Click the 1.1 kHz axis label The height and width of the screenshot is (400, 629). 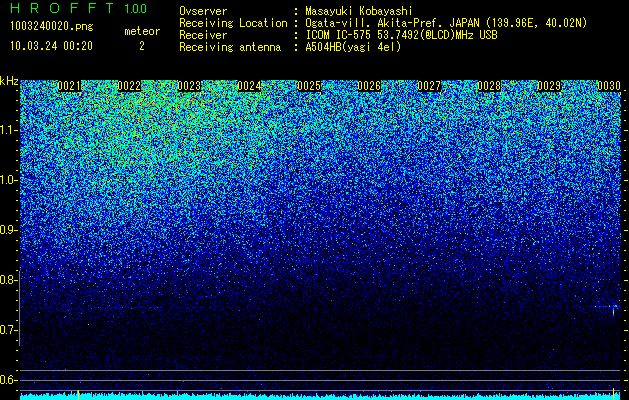9,130
